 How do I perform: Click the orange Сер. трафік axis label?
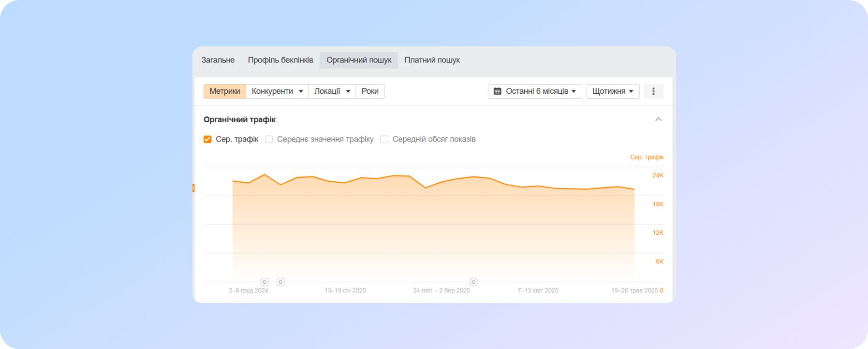[647, 157]
